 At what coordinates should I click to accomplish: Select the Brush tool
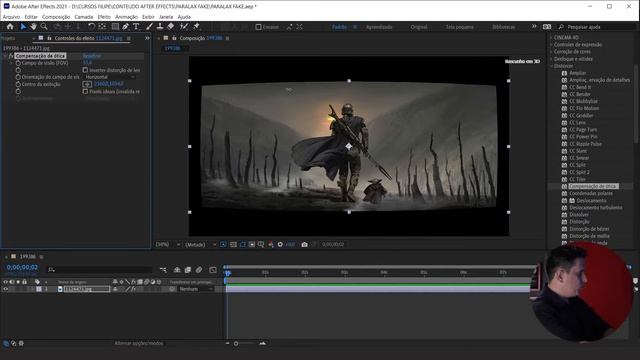pos(149,27)
